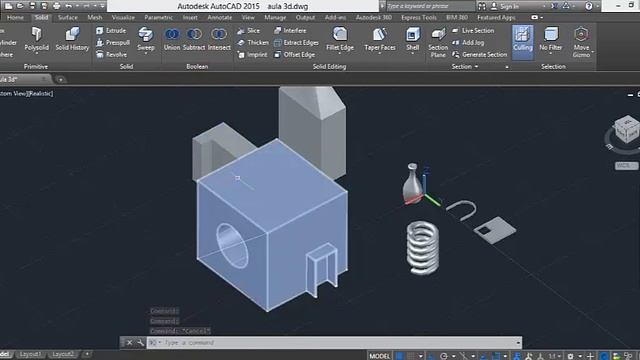Viewport: 640px width, 360px height.
Task: Open the Parametric tab
Action: point(159,18)
